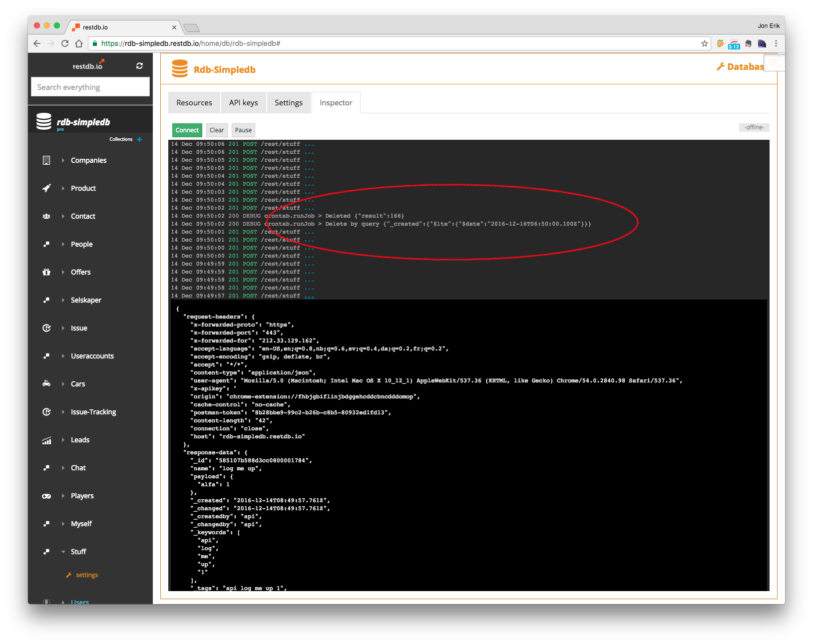
Task: Click the Useraccounts collection icon
Action: [x=46, y=356]
